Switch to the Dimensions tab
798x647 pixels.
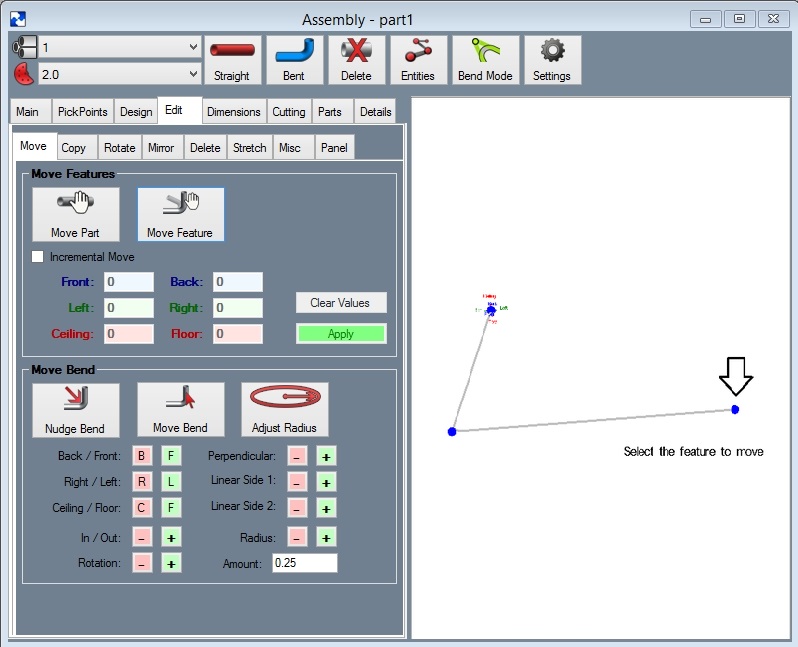234,112
